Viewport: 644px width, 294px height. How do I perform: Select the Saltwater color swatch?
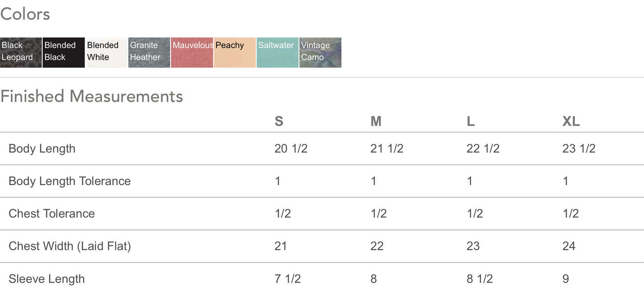coord(278,52)
